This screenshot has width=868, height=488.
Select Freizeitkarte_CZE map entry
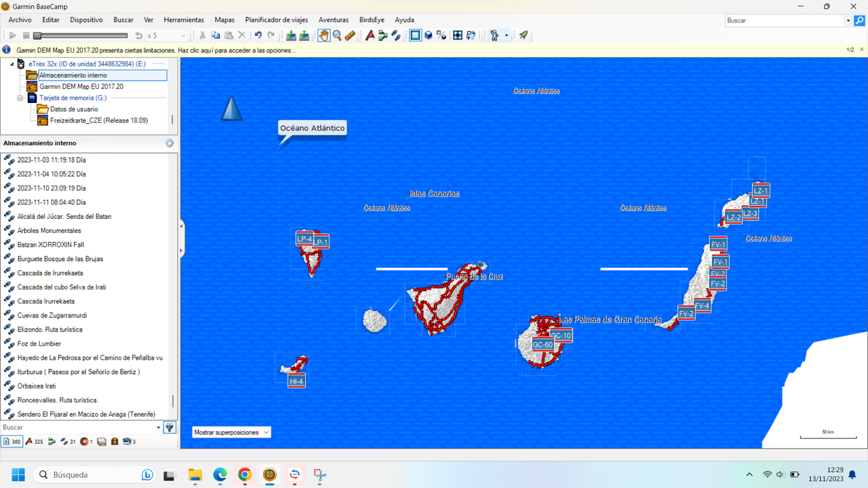coord(92,120)
